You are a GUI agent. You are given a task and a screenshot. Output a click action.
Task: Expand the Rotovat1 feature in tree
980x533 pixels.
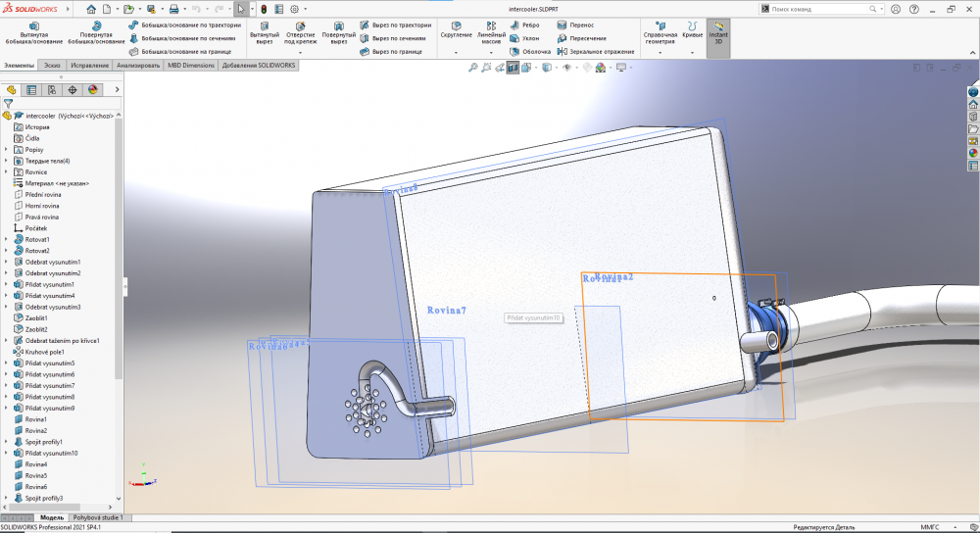click(x=7, y=239)
